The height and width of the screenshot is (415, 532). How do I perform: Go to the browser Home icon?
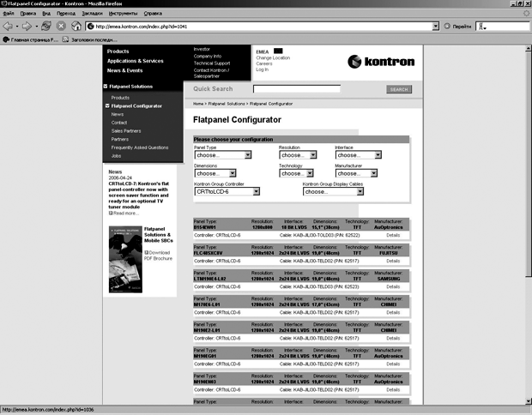coord(76,26)
